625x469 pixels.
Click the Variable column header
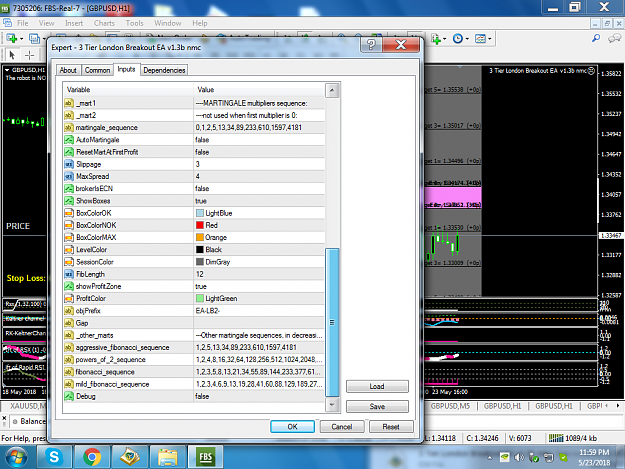[x=128, y=90]
